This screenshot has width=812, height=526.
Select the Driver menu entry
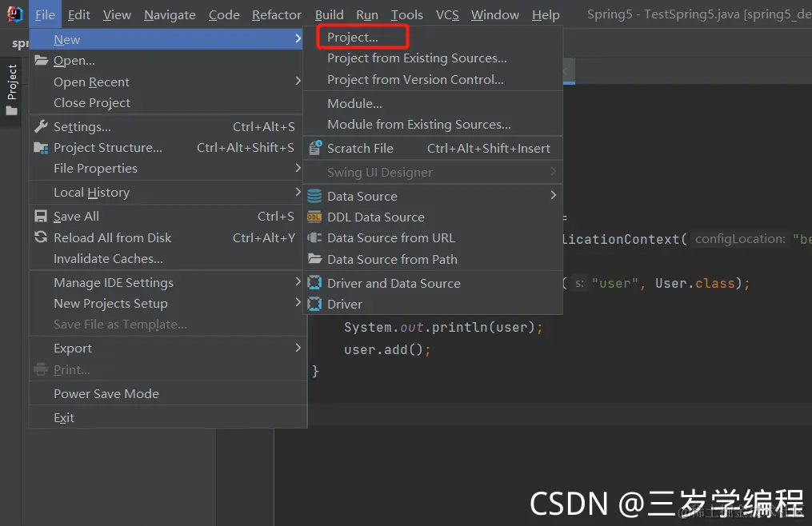click(433, 304)
